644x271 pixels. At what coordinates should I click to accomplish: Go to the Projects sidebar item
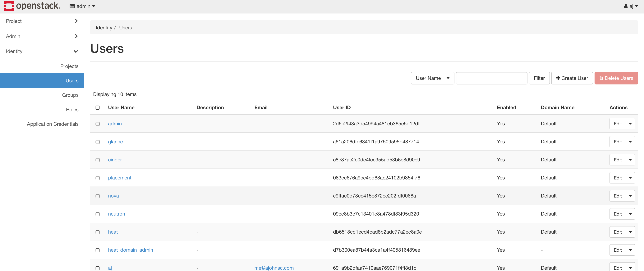coord(69,66)
